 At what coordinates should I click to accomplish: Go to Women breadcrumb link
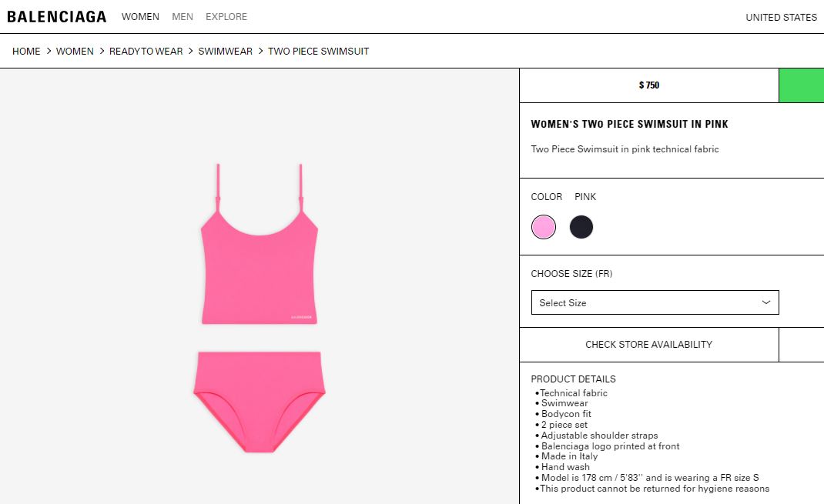click(x=75, y=51)
